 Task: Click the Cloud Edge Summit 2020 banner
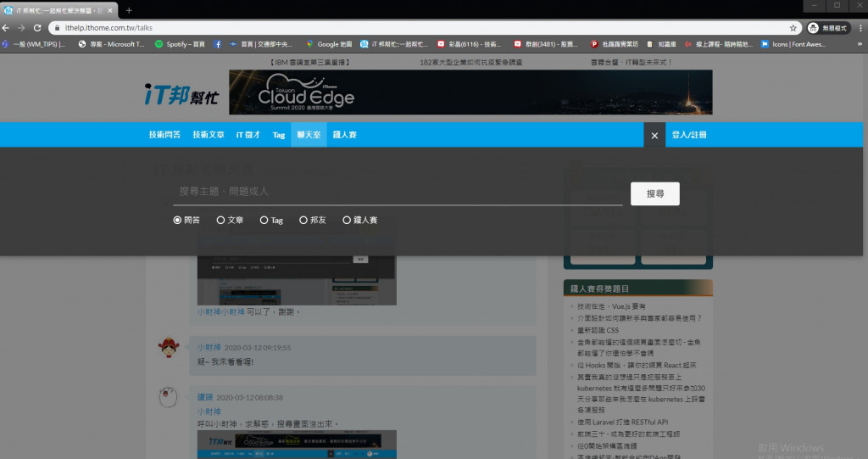(470, 92)
